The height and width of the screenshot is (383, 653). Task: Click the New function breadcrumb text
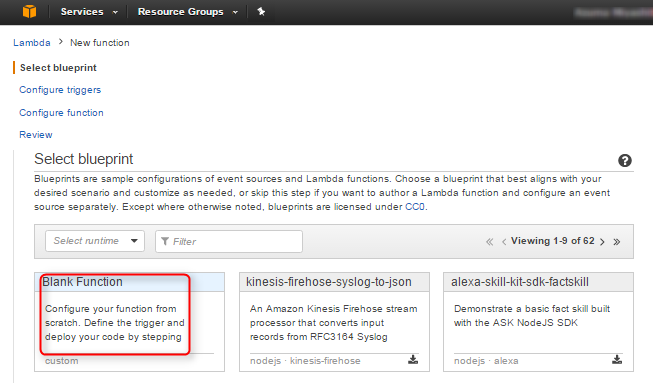click(100, 42)
